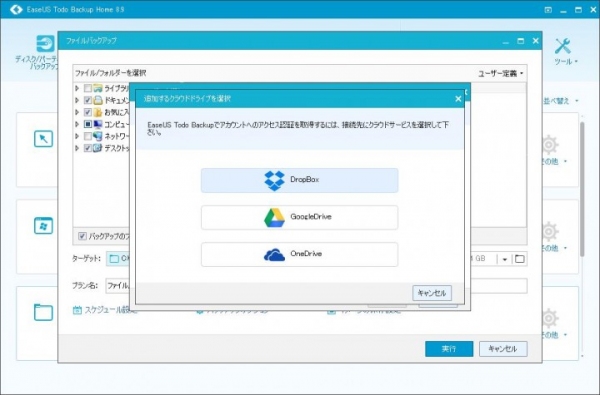The width and height of the screenshot is (600, 395).
Task: Toggle the バックアップ checkbox below the file tree
Action: coord(82,236)
